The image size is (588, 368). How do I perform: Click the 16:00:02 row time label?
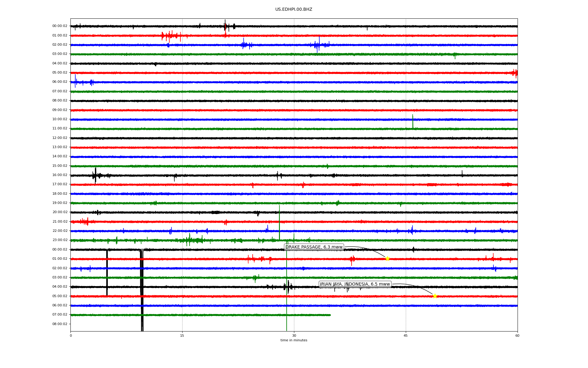(x=60, y=175)
